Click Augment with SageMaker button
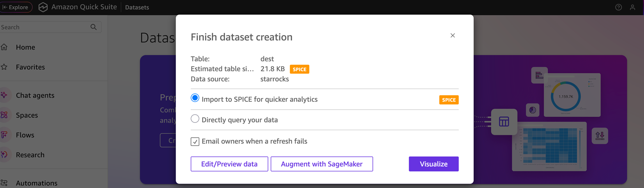 click(x=321, y=164)
